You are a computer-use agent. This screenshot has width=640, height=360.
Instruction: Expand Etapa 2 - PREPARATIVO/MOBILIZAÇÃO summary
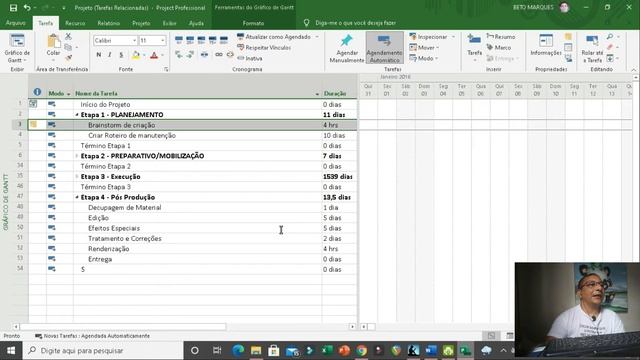[x=77, y=156]
